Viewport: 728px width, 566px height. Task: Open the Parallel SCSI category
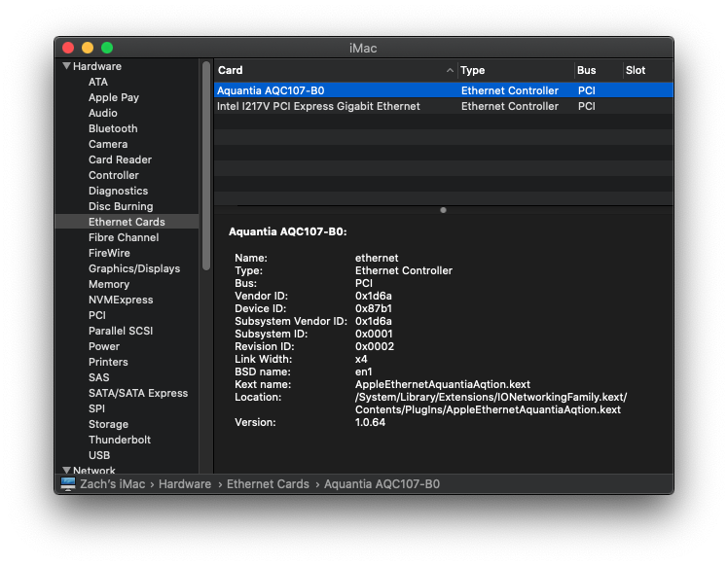point(121,331)
